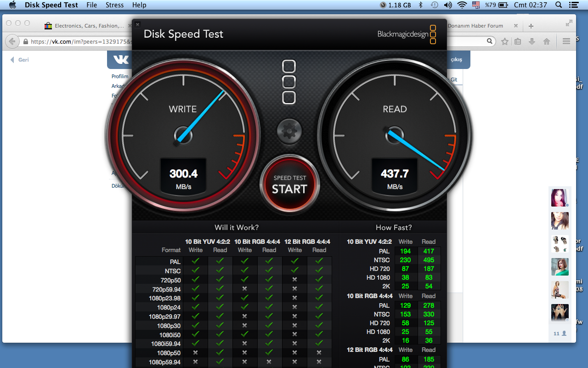Click the 1.18 GB memory indicator
This screenshot has height=368, width=588.
(x=396, y=5)
